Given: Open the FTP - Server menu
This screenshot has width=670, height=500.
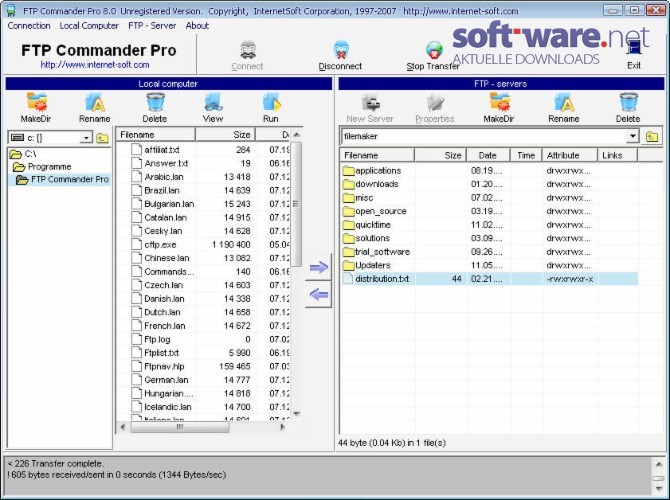Looking at the screenshot, I should (152, 26).
